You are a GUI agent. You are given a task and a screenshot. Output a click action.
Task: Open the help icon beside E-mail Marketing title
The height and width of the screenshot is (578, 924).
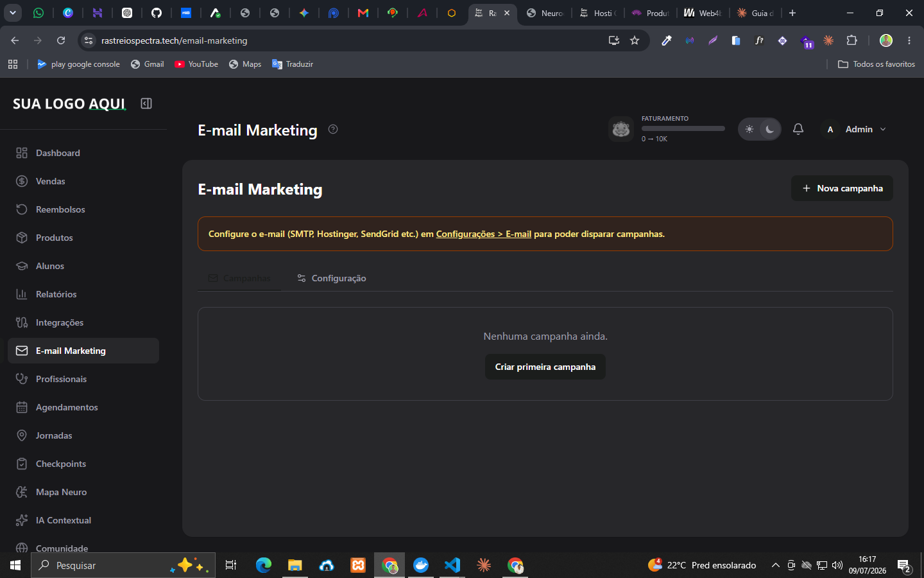coord(333,129)
